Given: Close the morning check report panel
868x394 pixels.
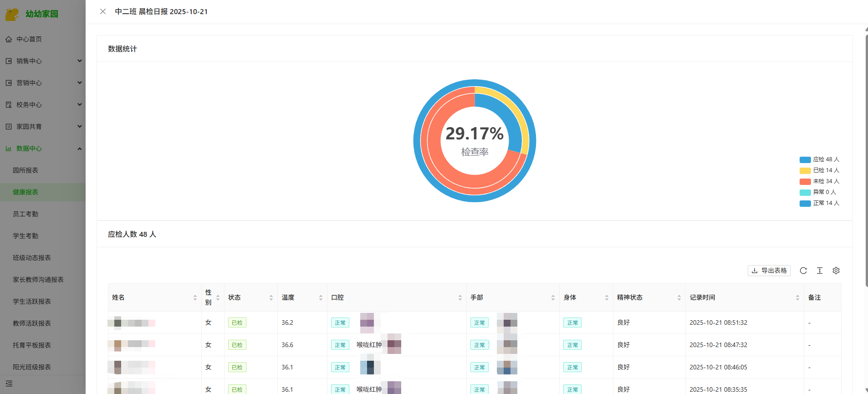Looking at the screenshot, I should (x=103, y=11).
